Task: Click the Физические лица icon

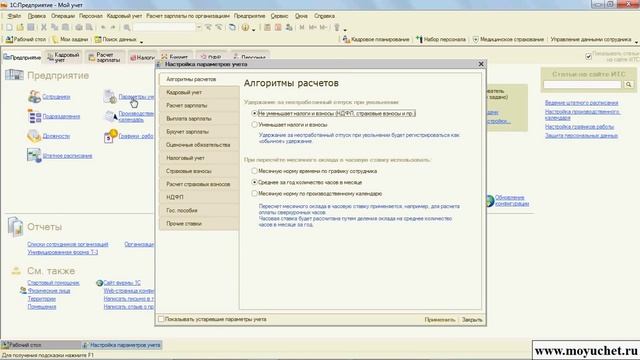Action: (x=23, y=291)
